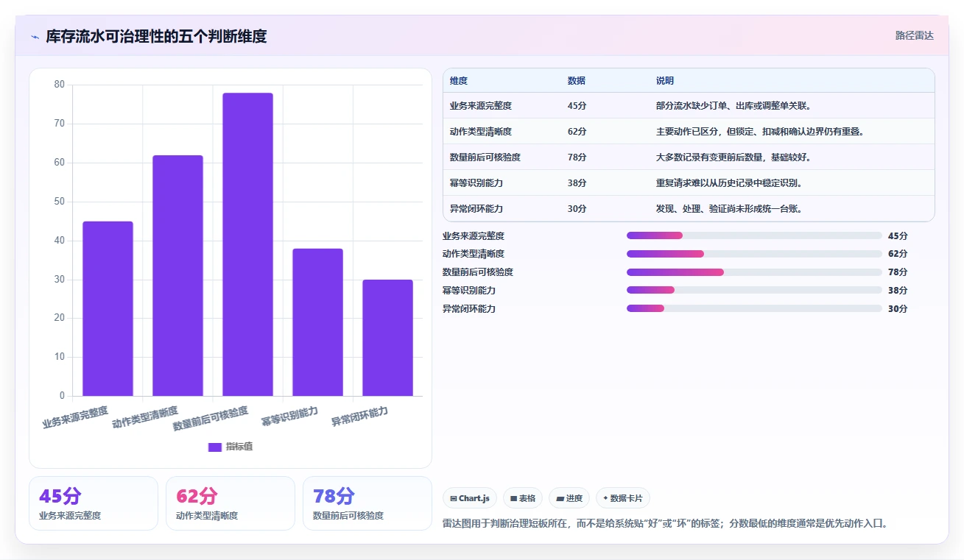Click description 发现、处理、验证尚未形成统一台账

[729, 209]
